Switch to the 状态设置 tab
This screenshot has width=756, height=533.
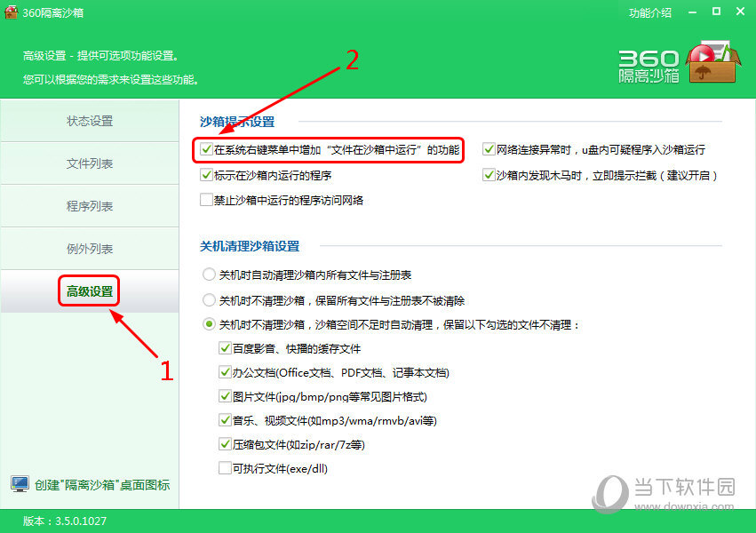click(88, 120)
